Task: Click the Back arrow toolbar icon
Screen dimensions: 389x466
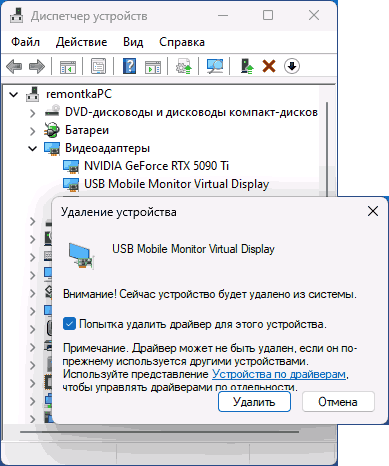Action: (14, 66)
